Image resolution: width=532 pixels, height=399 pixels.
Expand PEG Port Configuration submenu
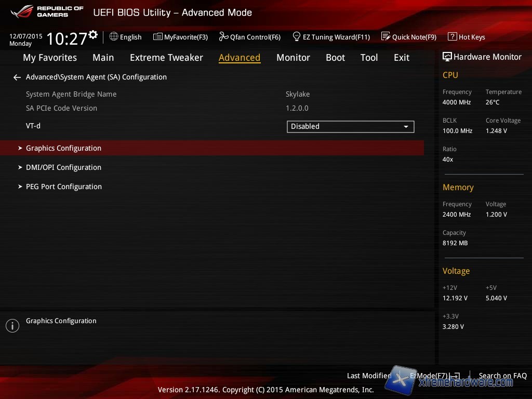coord(63,187)
